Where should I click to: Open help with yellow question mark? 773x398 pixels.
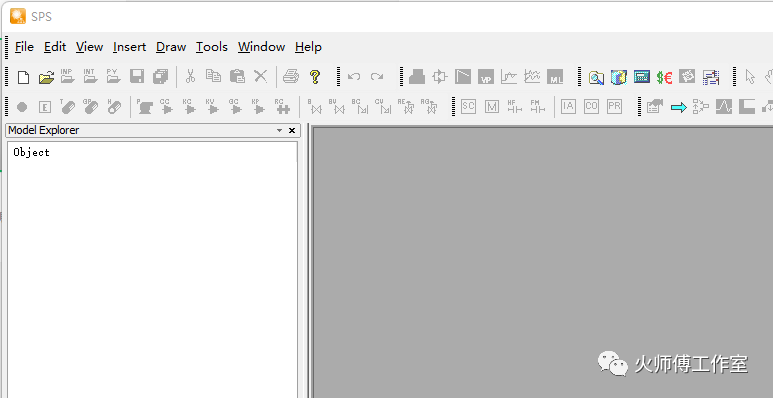[315, 76]
